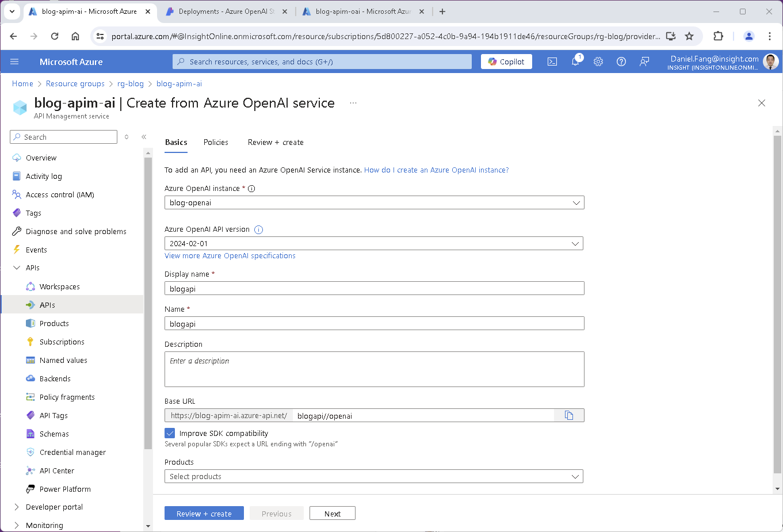Copy the Base URL with copy icon
This screenshot has width=783, height=532.
point(569,415)
